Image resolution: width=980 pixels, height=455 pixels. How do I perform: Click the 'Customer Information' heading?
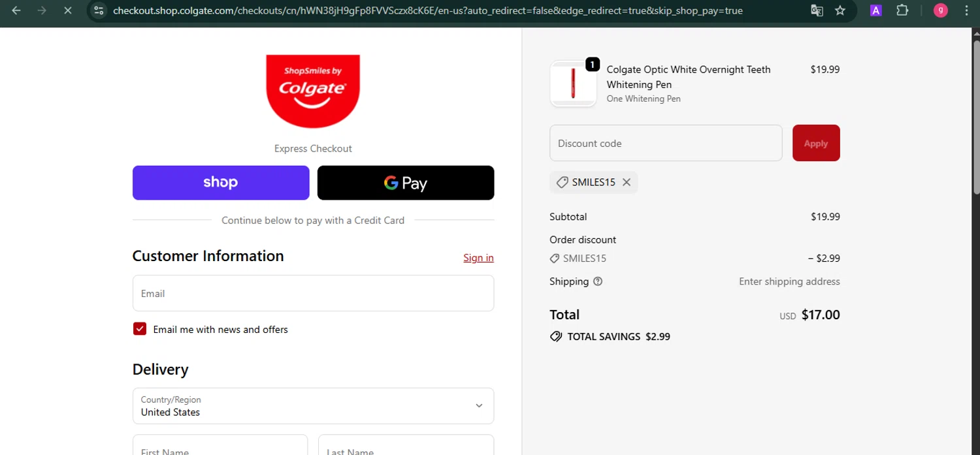click(208, 256)
